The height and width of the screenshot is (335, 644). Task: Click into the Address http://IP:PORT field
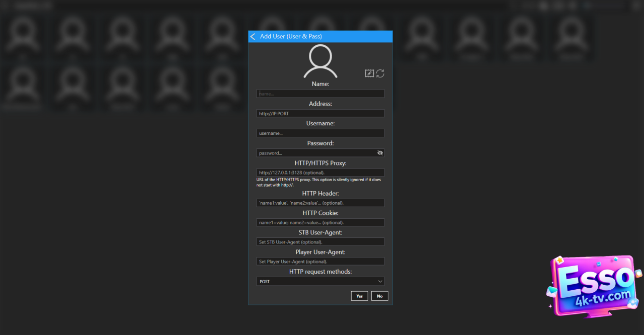click(320, 114)
